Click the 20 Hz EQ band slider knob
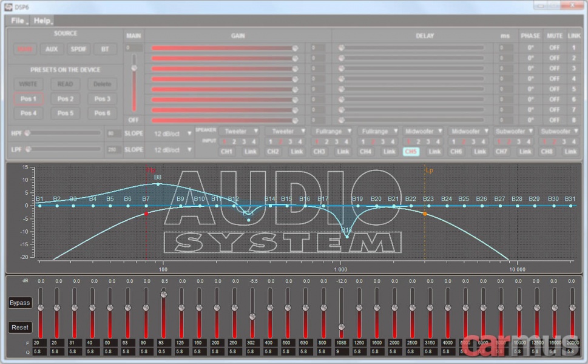 [41, 308]
